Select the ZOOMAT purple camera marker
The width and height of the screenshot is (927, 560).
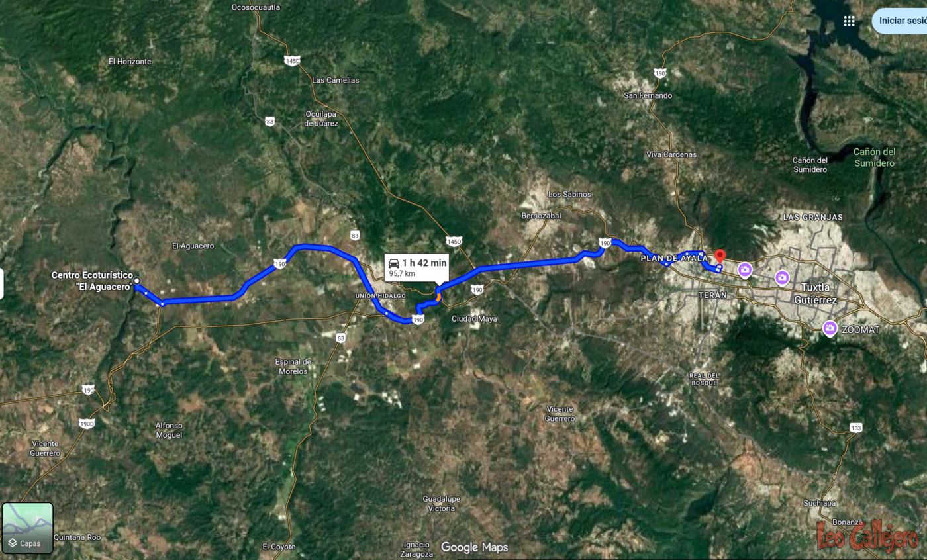pyautogui.click(x=830, y=328)
